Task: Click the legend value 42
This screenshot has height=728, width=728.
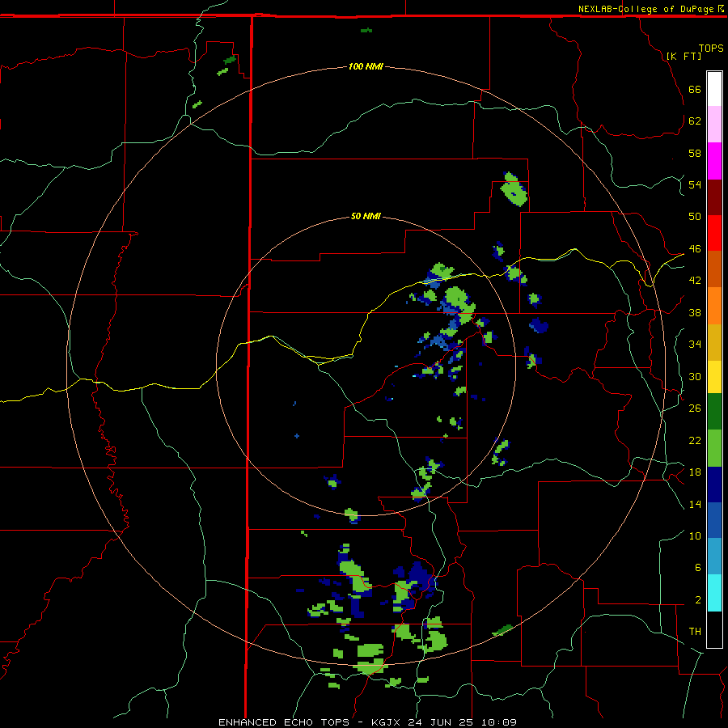Action: click(695, 281)
